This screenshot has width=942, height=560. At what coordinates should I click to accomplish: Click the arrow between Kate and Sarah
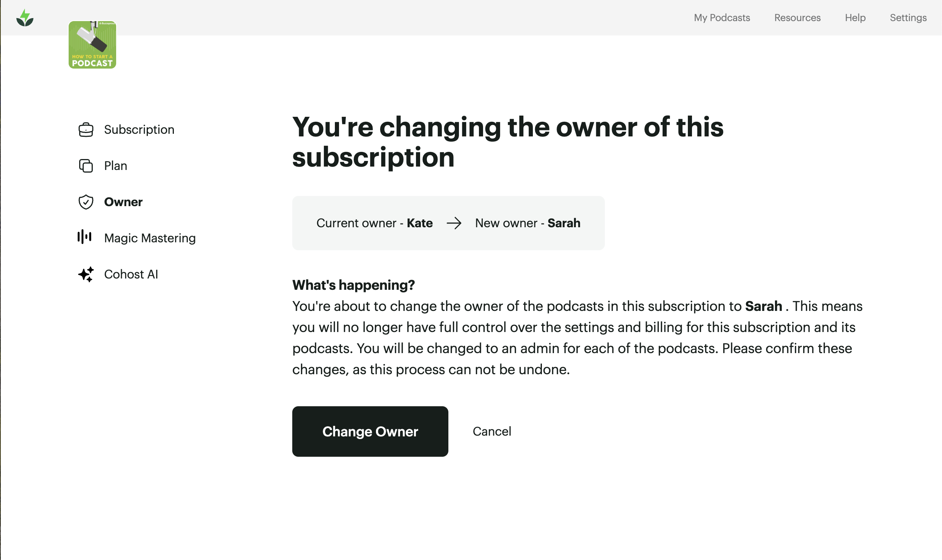pyautogui.click(x=454, y=223)
